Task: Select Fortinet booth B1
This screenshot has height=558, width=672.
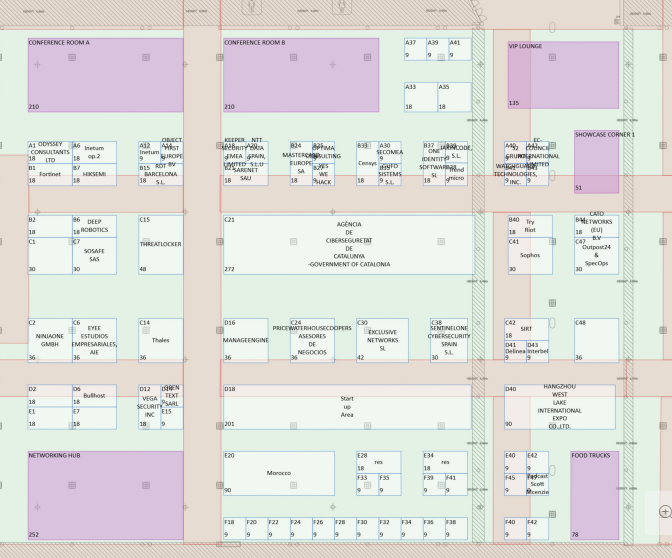Action: (x=50, y=174)
